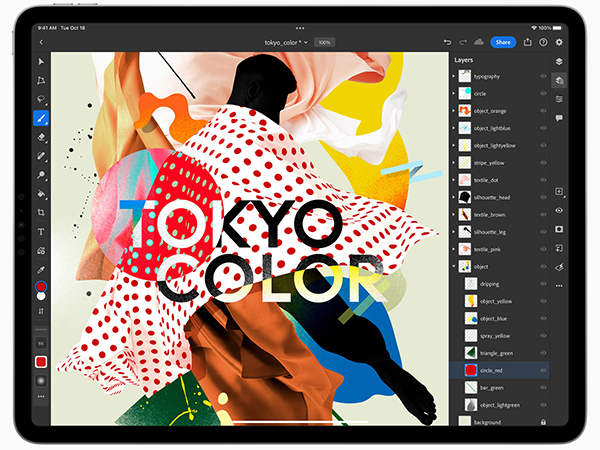600x450 pixels.
Task: Select the Eraser tool
Action: 41,137
